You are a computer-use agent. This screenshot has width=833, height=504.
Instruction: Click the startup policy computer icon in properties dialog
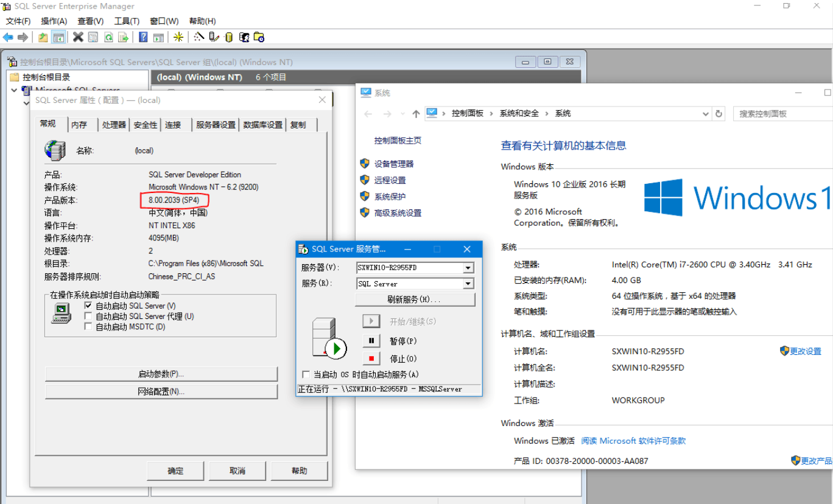(61, 313)
